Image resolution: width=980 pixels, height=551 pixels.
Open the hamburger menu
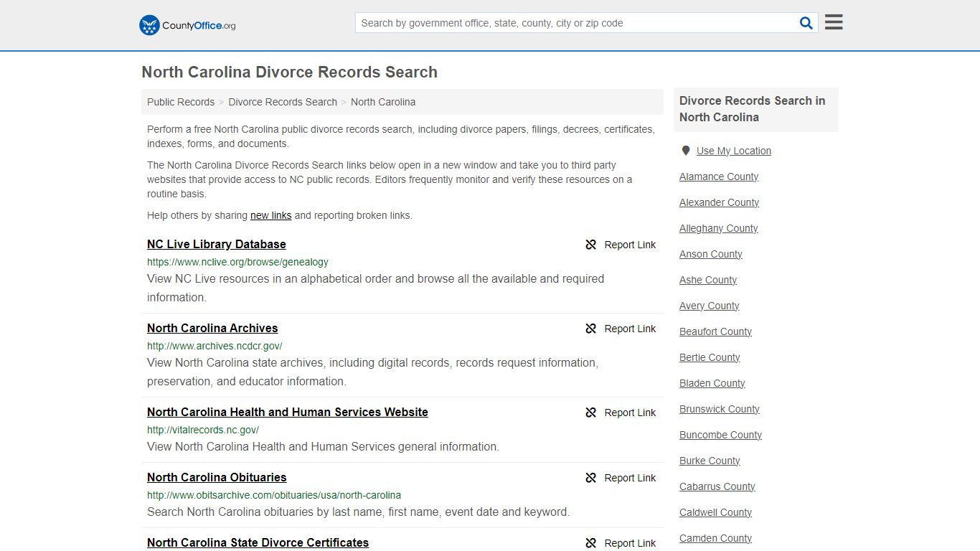pyautogui.click(x=834, y=22)
